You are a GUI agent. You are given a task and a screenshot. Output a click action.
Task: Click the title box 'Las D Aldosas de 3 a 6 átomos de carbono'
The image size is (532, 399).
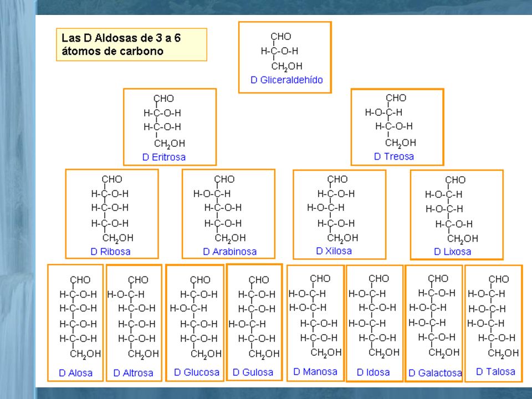132,44
